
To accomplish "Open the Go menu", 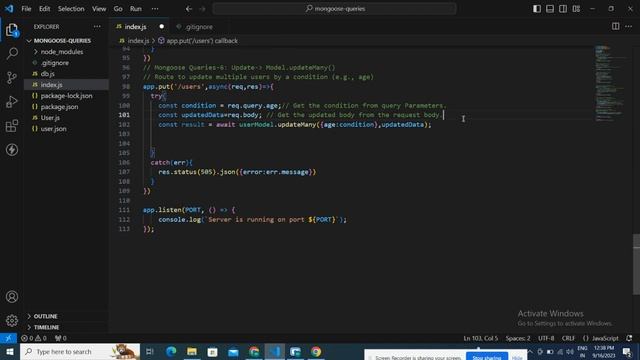I will pos(118,9).
